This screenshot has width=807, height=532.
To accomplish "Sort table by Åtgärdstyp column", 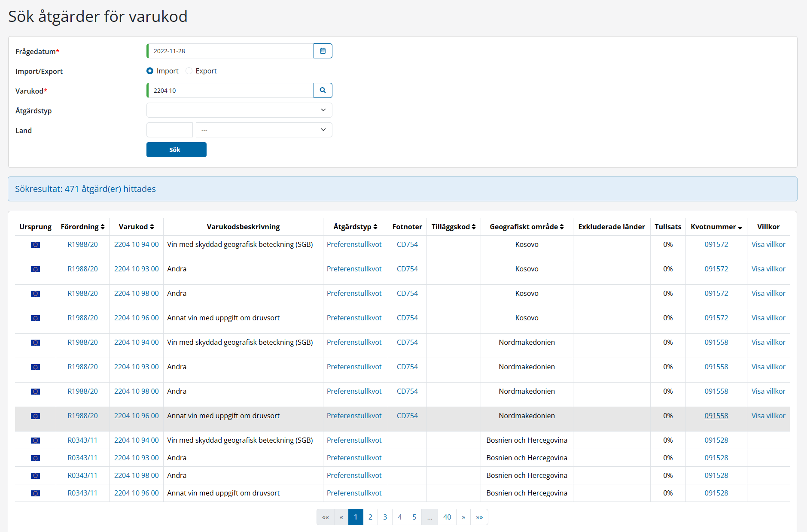I will (x=355, y=227).
